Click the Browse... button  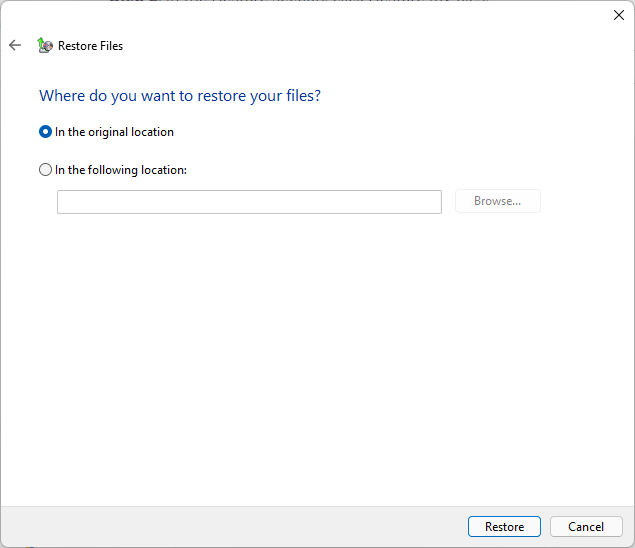pyautogui.click(x=497, y=201)
